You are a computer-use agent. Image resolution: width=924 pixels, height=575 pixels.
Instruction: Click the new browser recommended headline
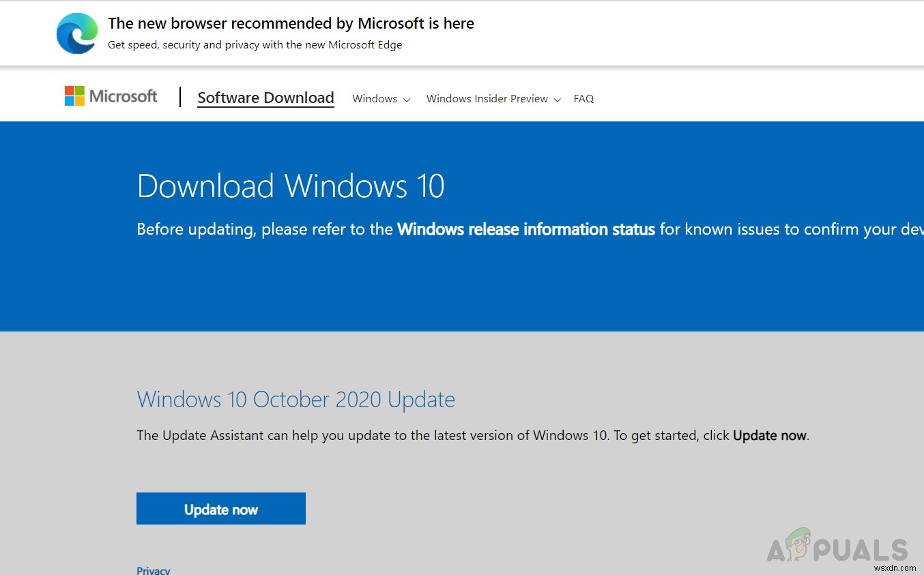click(291, 23)
